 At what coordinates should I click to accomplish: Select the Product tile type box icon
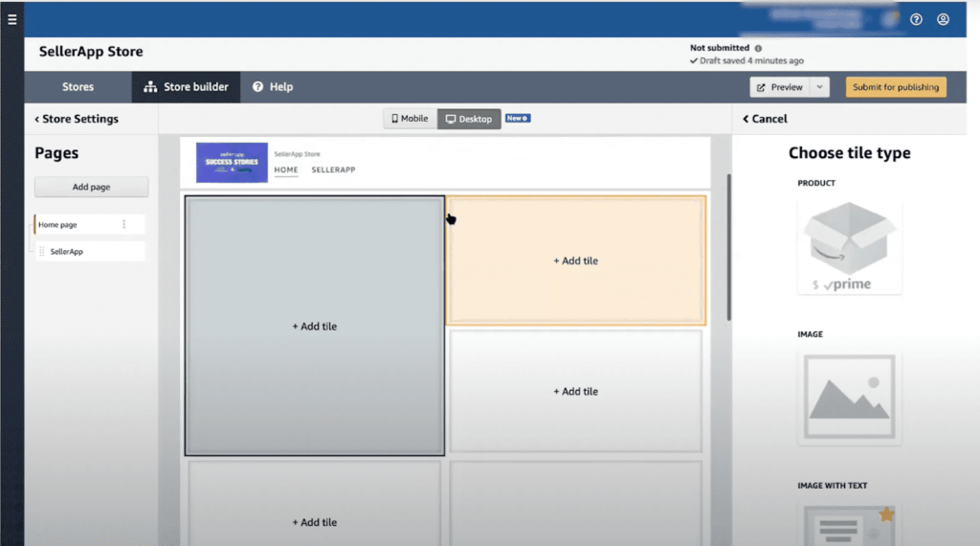849,246
